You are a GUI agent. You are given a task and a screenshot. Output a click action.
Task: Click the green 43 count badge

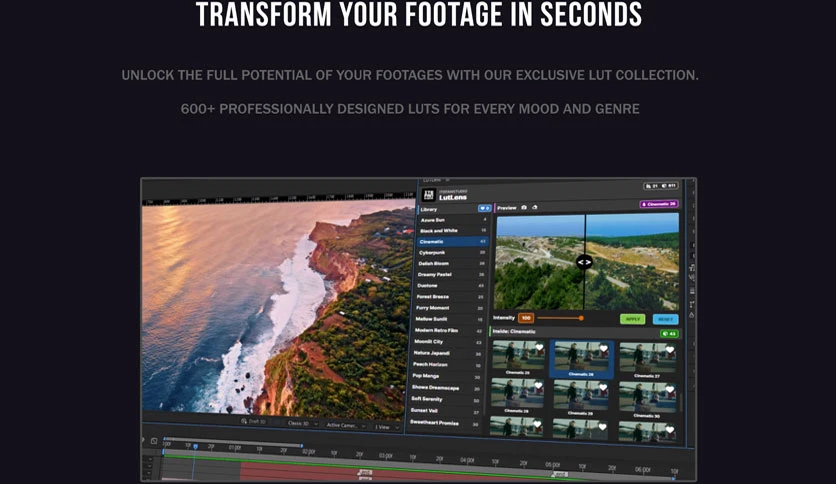[x=669, y=334]
